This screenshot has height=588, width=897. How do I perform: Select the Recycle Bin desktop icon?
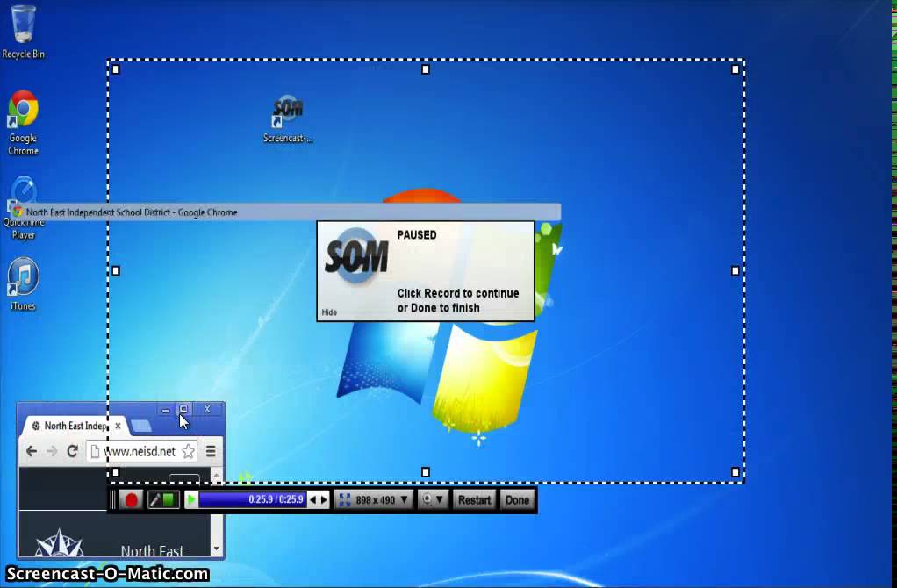23,32
